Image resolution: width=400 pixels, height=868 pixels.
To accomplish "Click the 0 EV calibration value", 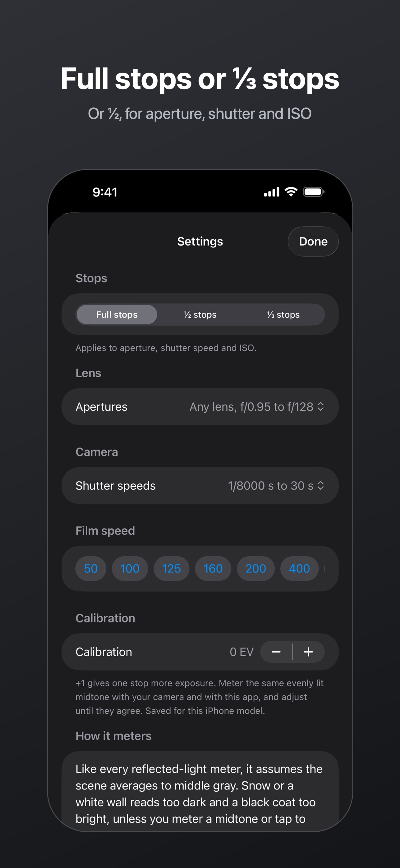I will click(x=241, y=652).
